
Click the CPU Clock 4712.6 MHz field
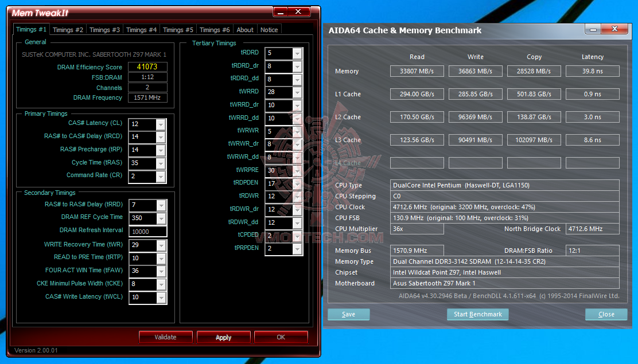pos(504,207)
